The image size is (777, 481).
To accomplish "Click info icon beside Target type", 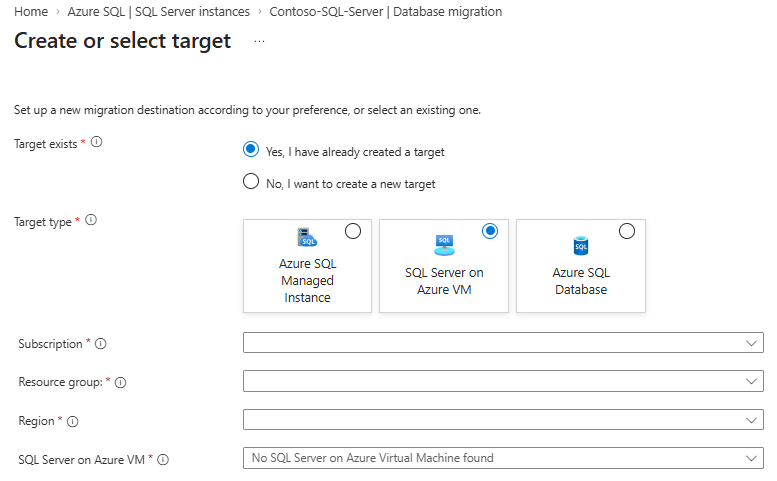I will [91, 221].
